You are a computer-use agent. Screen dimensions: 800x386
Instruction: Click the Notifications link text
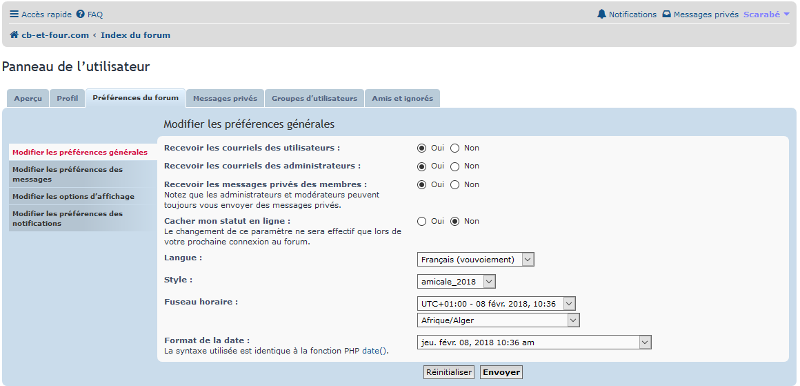tap(633, 14)
